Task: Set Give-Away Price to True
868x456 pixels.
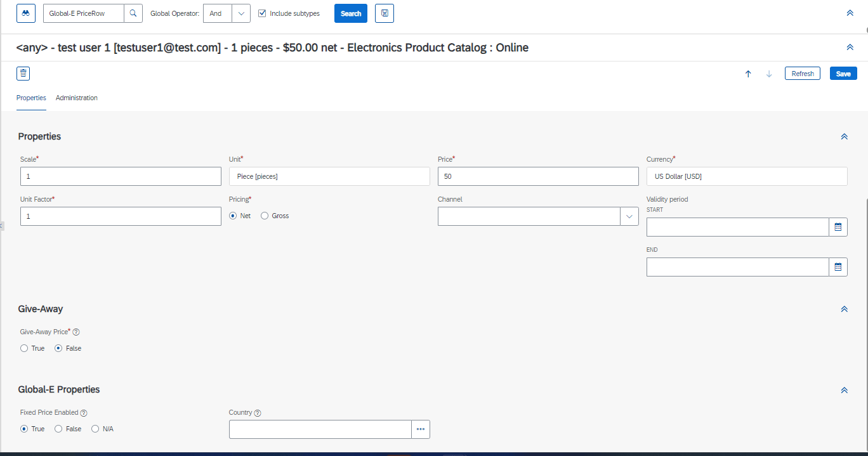Action: pos(24,348)
